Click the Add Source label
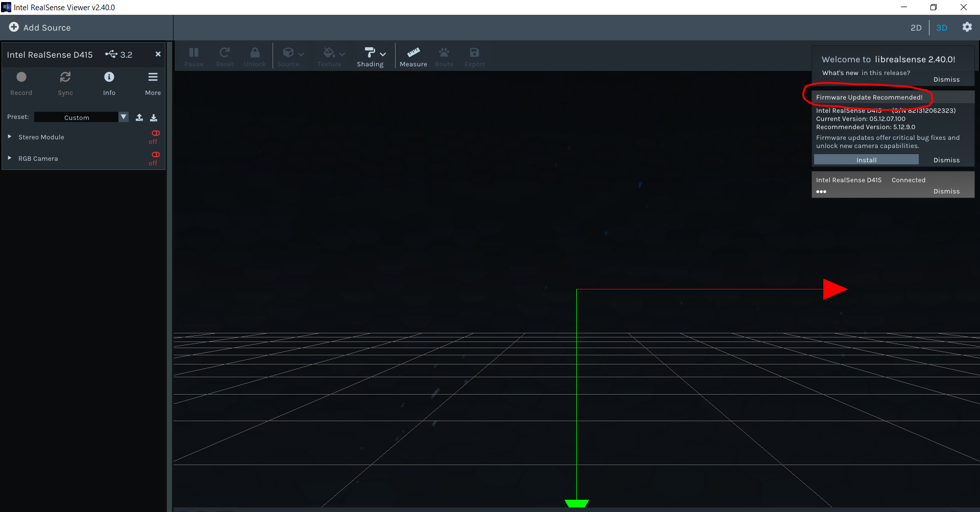 (47, 28)
